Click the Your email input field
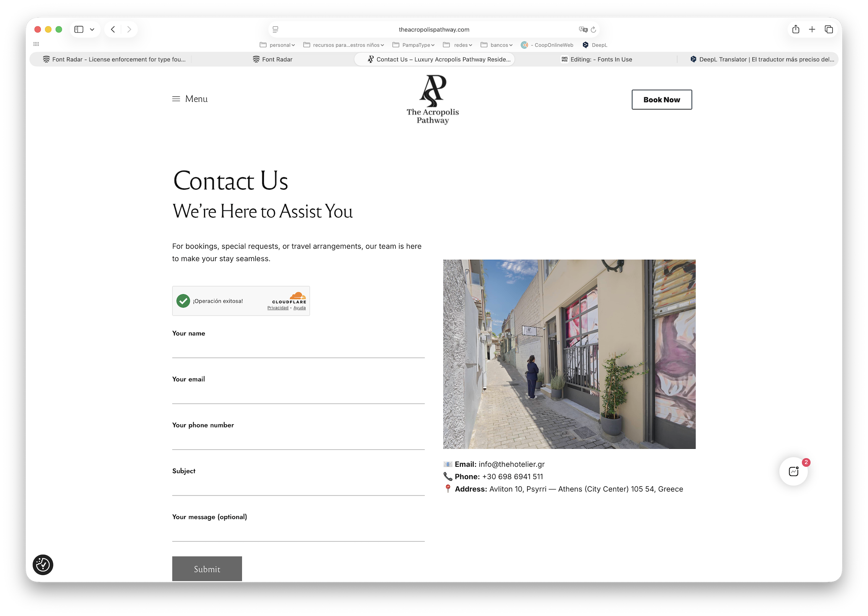 [x=299, y=395]
